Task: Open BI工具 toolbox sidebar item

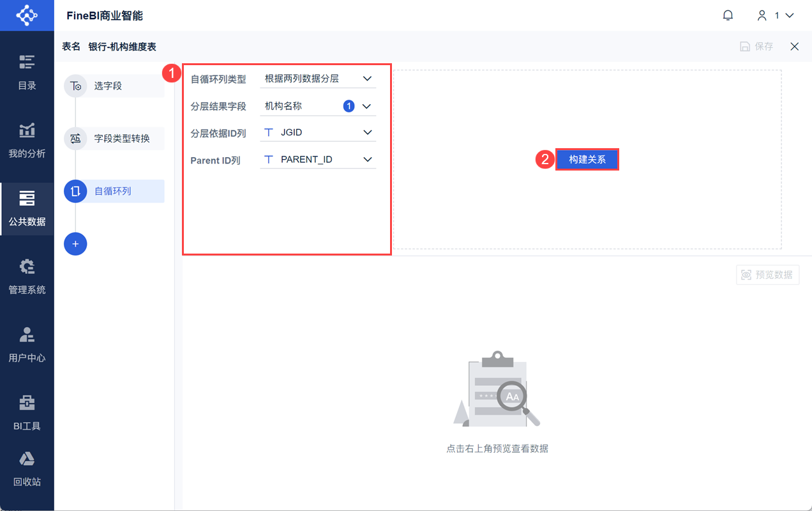Action: click(x=27, y=414)
